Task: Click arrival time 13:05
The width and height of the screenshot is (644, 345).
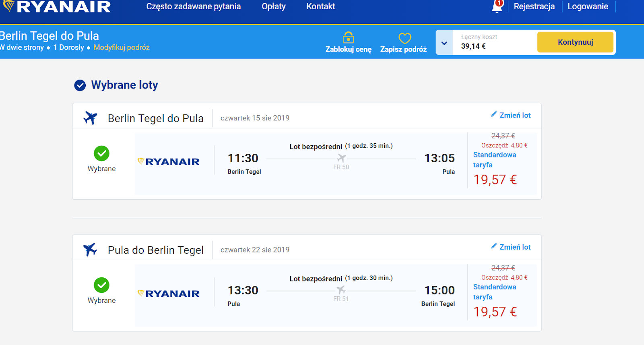Action: (440, 158)
